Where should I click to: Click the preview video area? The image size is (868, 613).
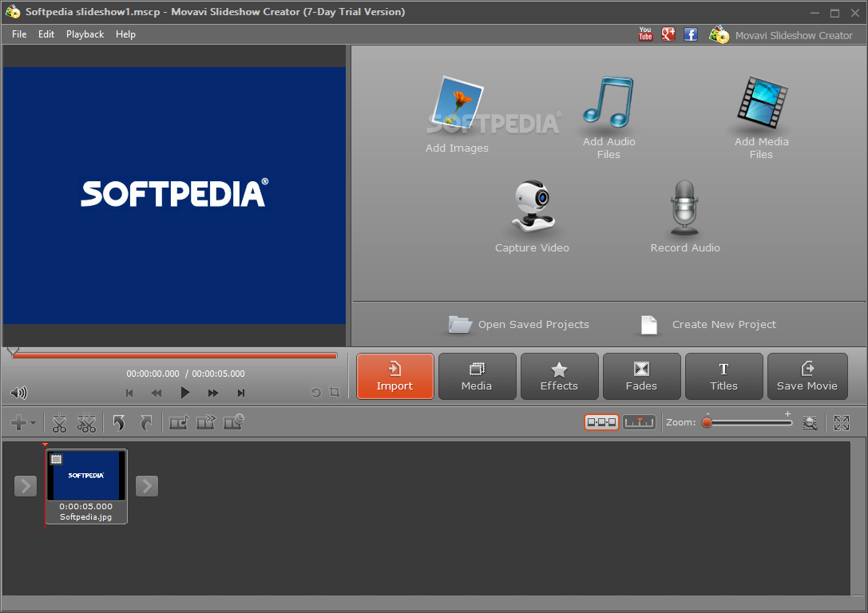pyautogui.click(x=174, y=196)
